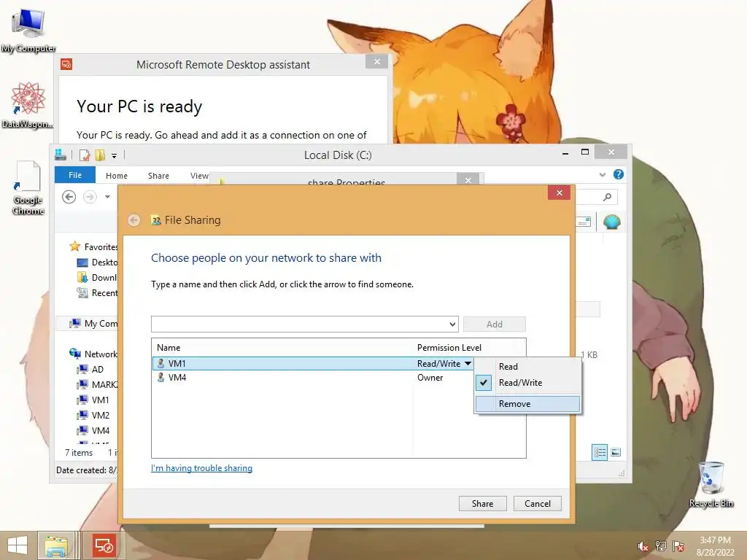Open Action Center flag tray icon

(678, 546)
